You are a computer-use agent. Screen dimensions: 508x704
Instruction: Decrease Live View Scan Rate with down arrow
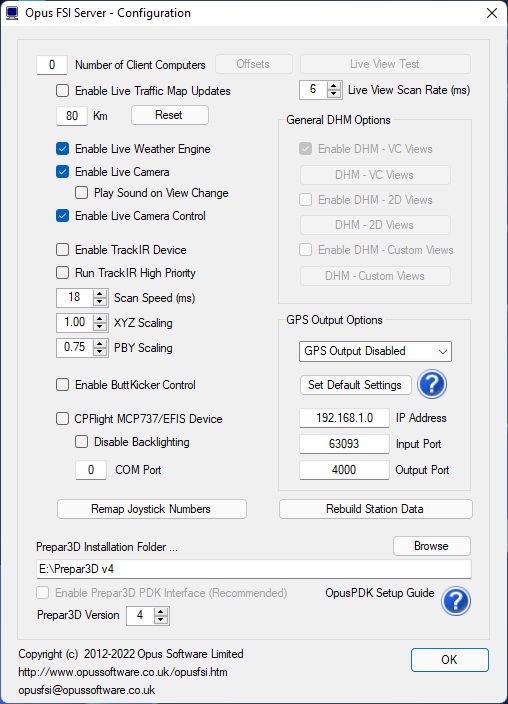pyautogui.click(x=333, y=94)
